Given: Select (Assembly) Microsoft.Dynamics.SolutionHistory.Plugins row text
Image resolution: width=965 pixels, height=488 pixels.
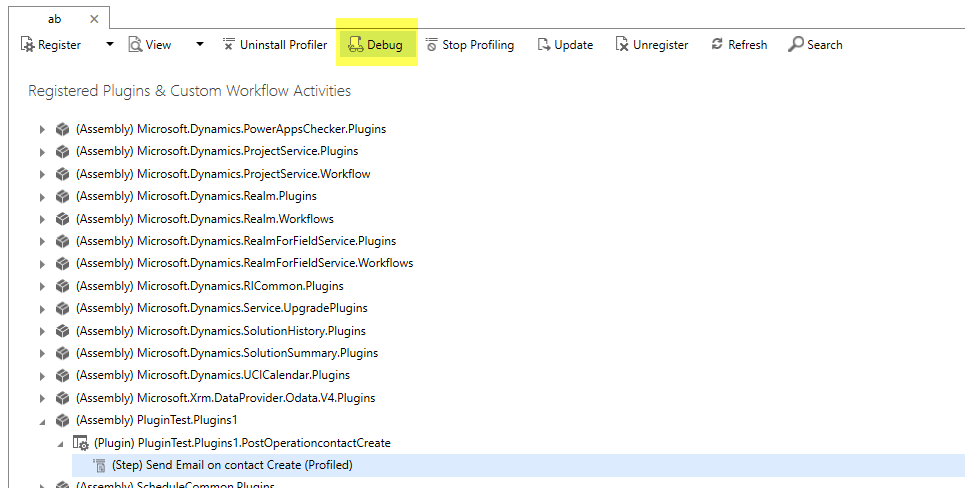Looking at the screenshot, I should [x=220, y=331].
